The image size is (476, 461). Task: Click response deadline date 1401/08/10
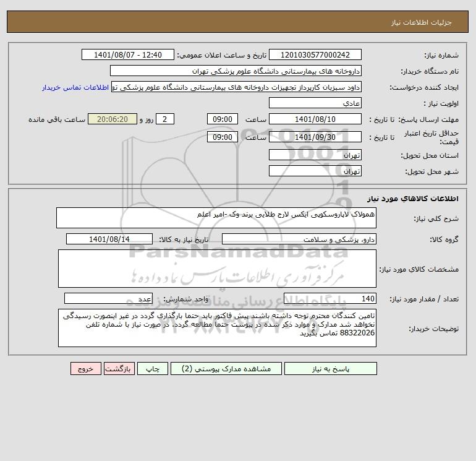[x=315, y=119]
